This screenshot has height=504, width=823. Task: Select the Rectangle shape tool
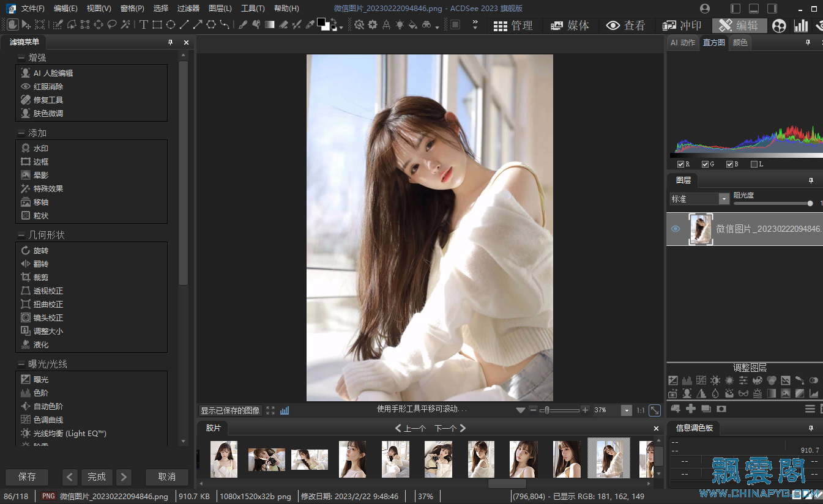[157, 24]
